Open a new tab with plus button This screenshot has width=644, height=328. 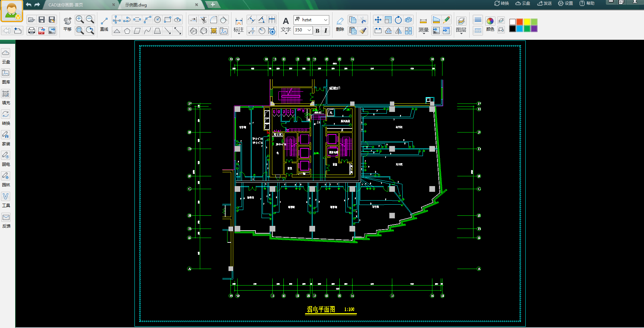tap(213, 5)
